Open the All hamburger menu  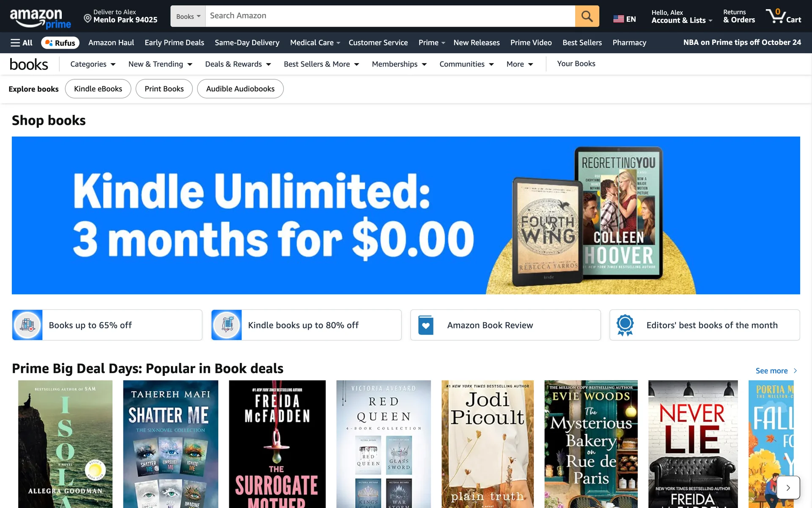(x=22, y=43)
